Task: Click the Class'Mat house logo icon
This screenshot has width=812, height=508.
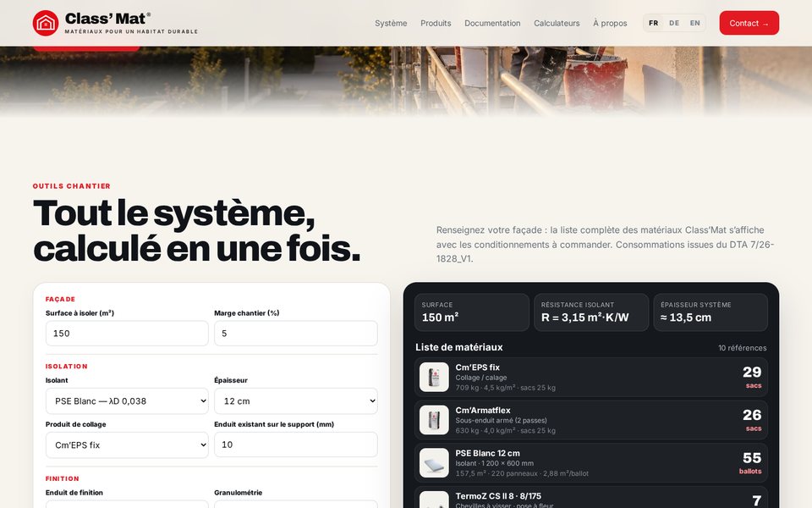Action: [x=46, y=24]
